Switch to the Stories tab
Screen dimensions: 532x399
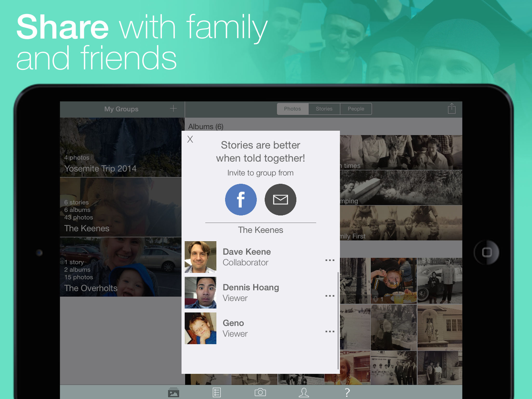324,109
